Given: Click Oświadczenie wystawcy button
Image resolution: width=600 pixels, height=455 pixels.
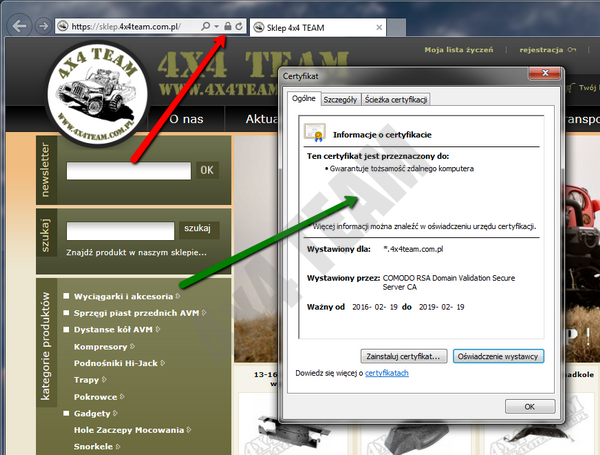Looking at the screenshot, I should click(498, 356).
